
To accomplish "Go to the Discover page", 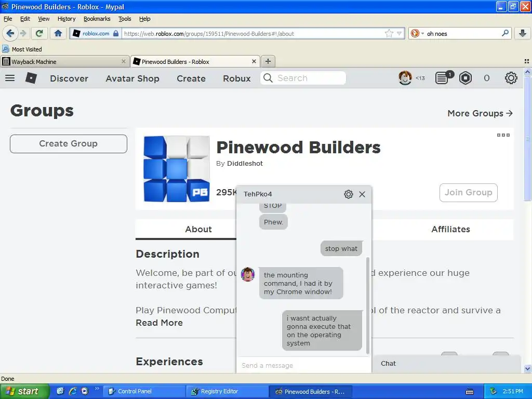I will tap(69, 78).
